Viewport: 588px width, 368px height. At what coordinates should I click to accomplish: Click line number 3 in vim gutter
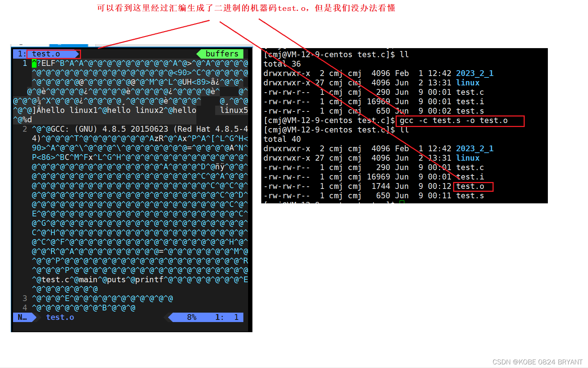25,299
